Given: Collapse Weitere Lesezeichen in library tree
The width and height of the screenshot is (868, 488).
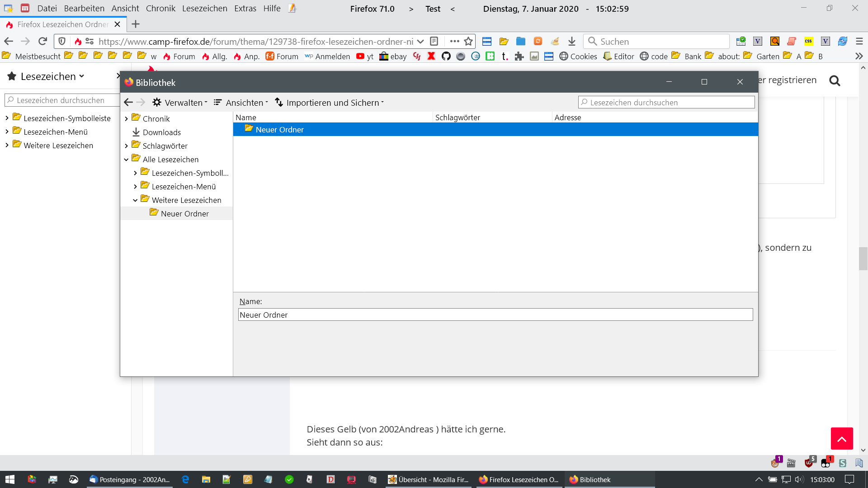Looking at the screenshot, I should pos(135,200).
